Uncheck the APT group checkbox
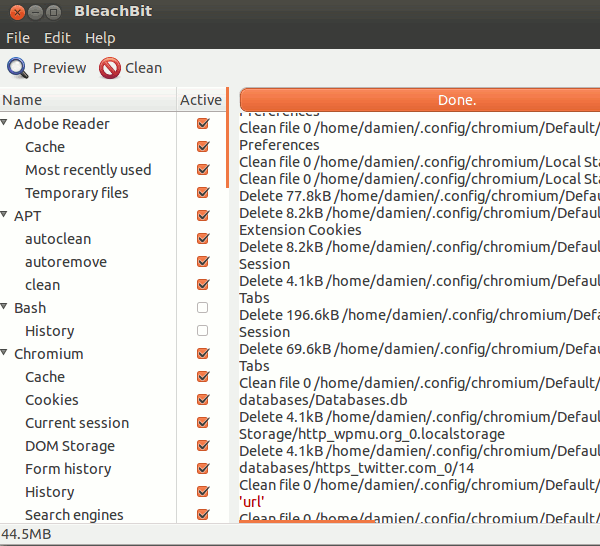The image size is (600, 546). 203,215
